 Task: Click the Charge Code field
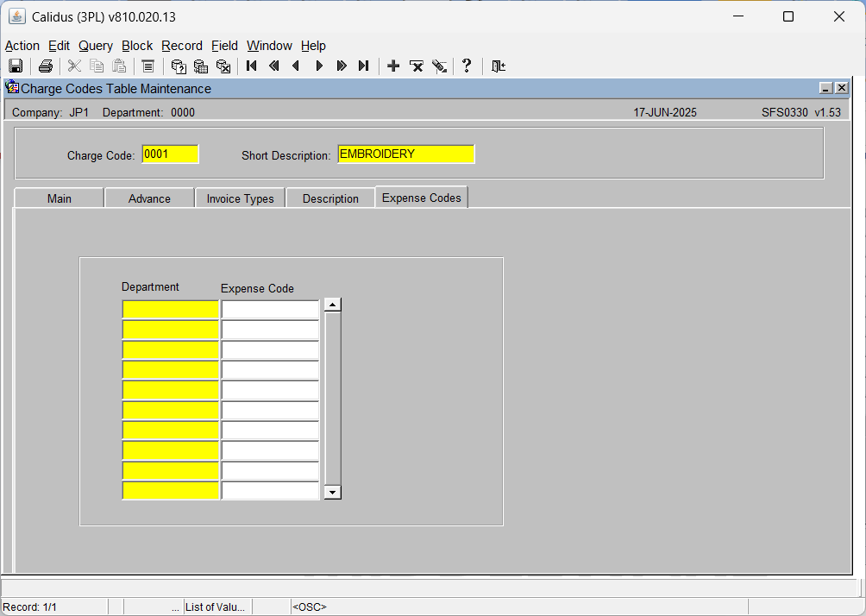point(170,154)
